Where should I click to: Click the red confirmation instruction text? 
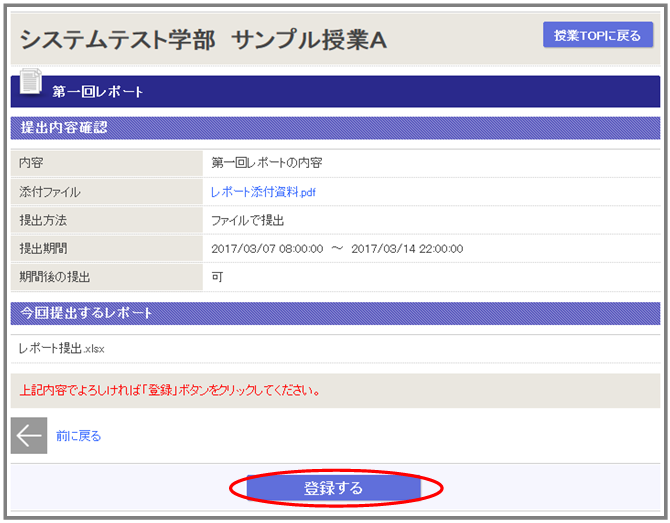point(170,391)
